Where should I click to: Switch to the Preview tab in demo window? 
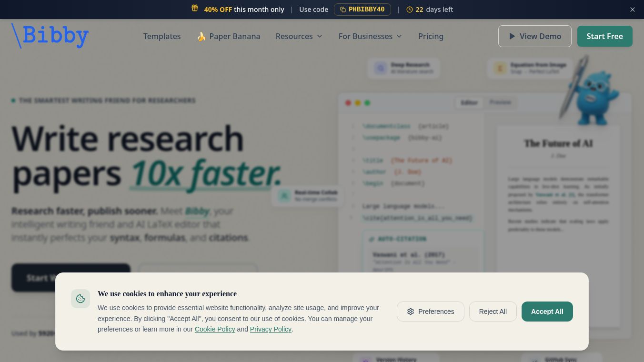[x=500, y=102]
